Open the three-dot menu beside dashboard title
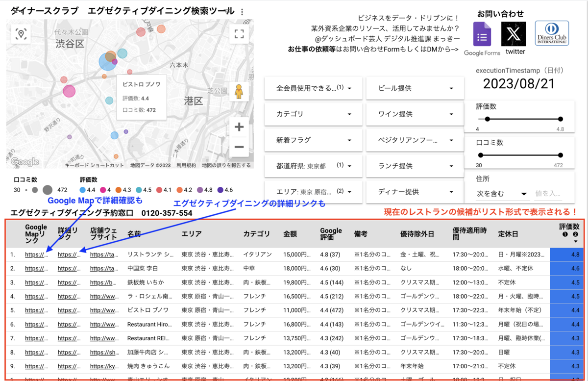Viewport: 588px width, 381px height. [x=242, y=12]
